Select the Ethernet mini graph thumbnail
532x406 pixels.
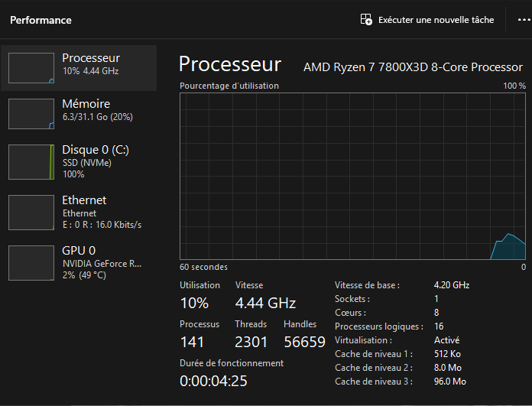31,212
